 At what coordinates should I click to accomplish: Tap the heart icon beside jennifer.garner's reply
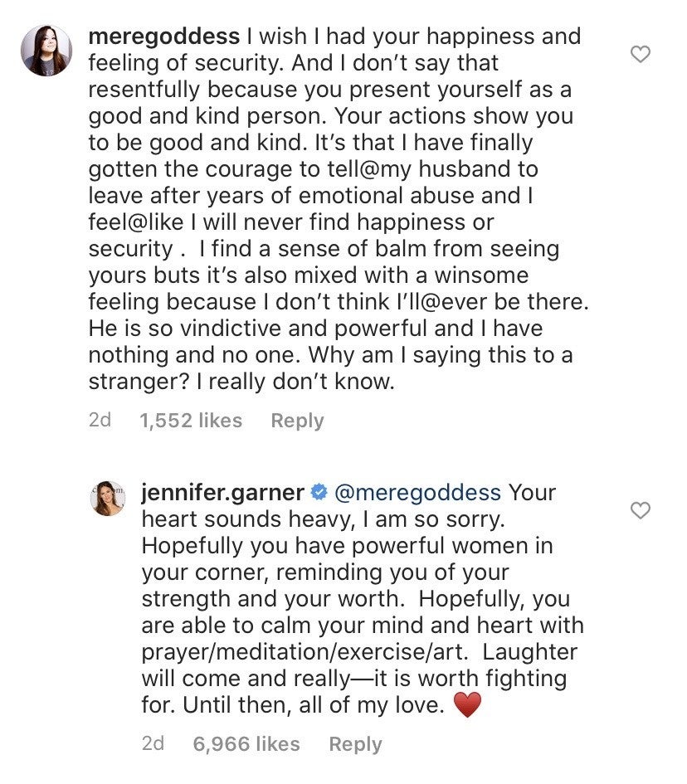click(641, 510)
